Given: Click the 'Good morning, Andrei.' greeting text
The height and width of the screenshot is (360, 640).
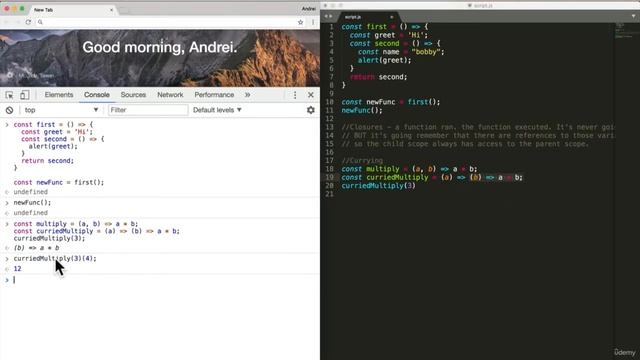Looking at the screenshot, I should point(160,47).
